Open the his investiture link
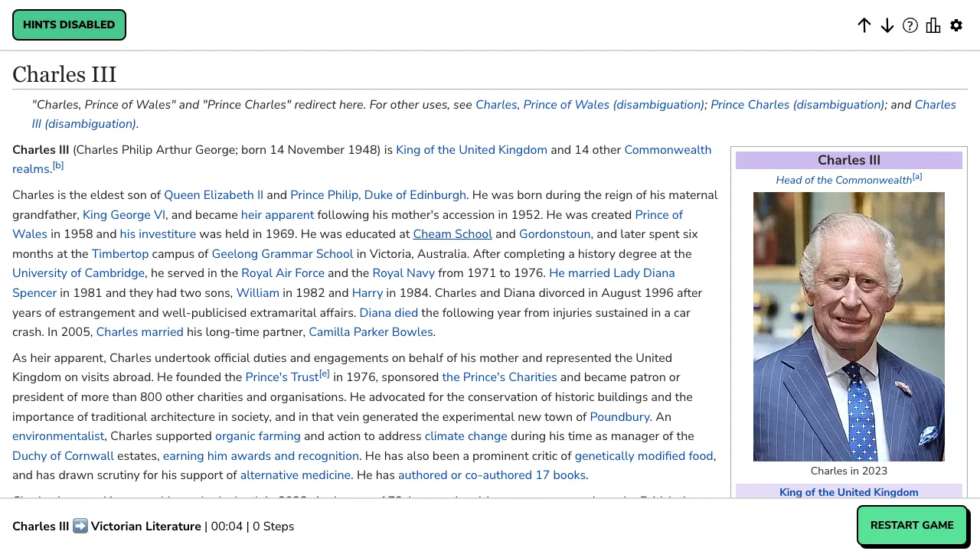This screenshot has height=551, width=980. coord(158,234)
